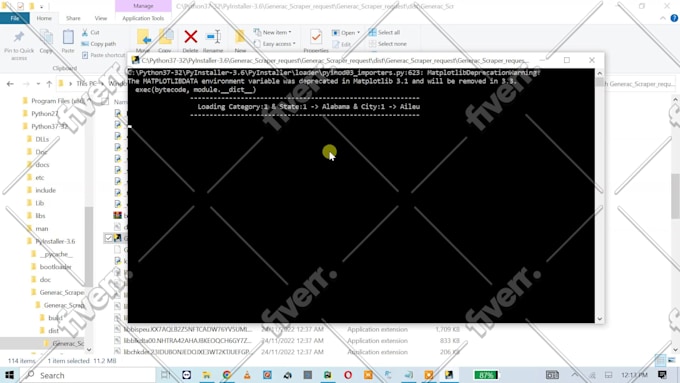The image size is (680, 383).
Task: Select the Python27 folder in tree
Action: coord(40,114)
